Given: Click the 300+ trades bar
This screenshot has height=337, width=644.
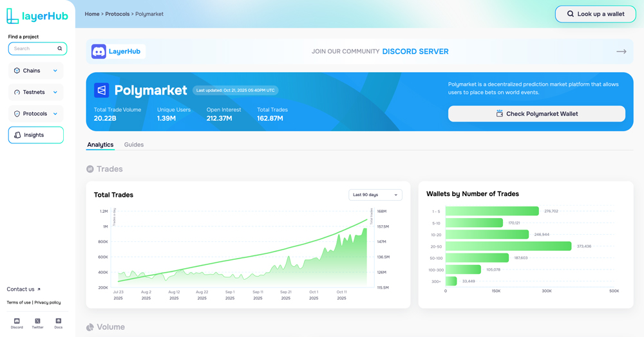Looking at the screenshot, I should pyautogui.click(x=451, y=281).
